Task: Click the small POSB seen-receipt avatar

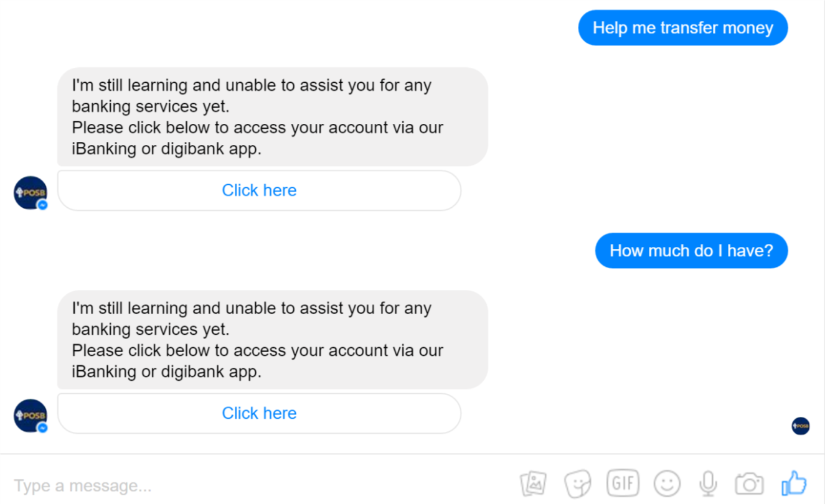Action: tap(801, 426)
